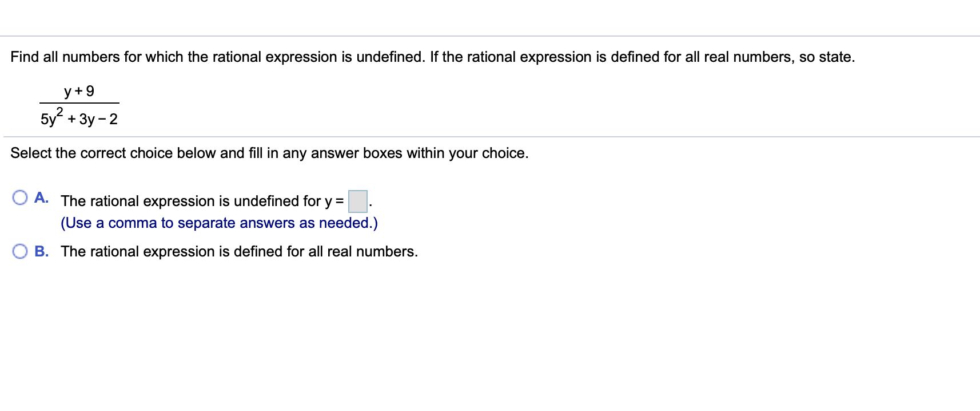Click the fraction numerator y + 9
The width and height of the screenshot is (980, 411).
coord(78,90)
